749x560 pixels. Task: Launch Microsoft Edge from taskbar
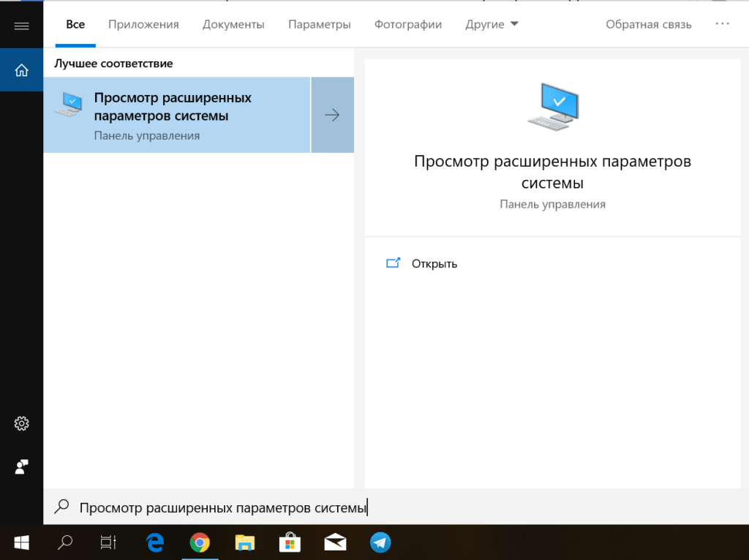click(155, 542)
